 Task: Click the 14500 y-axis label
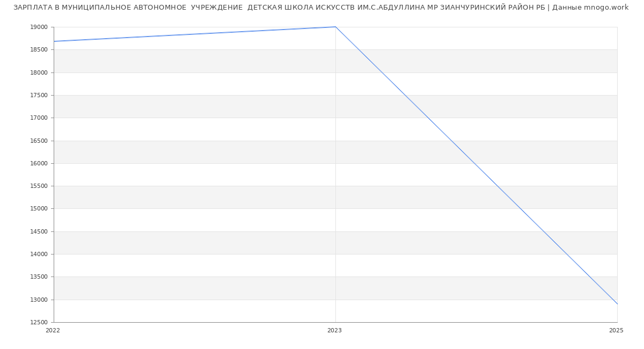tap(39, 232)
